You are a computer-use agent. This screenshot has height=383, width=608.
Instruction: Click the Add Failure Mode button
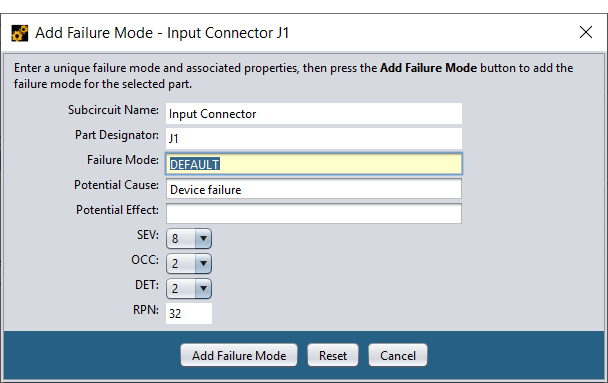click(239, 355)
